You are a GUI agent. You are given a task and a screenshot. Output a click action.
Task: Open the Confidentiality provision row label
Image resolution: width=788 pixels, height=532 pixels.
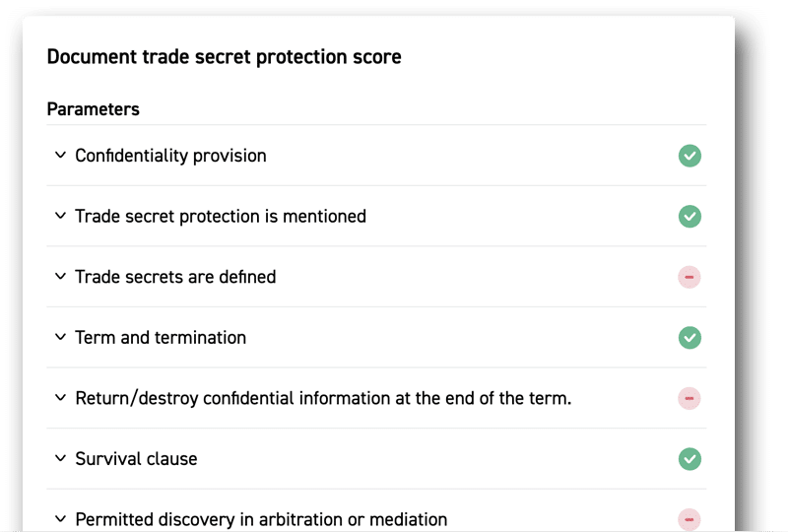coord(170,156)
